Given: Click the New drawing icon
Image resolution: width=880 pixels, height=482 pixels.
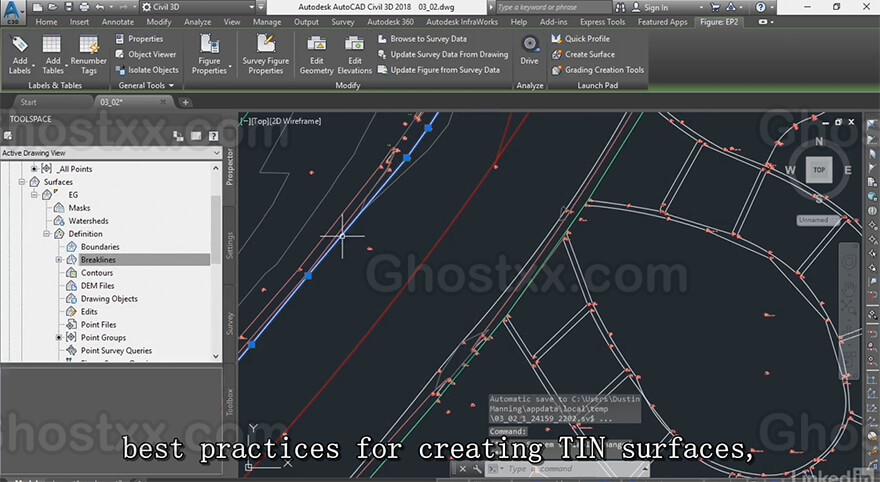Looking at the screenshot, I should click(x=37, y=7).
